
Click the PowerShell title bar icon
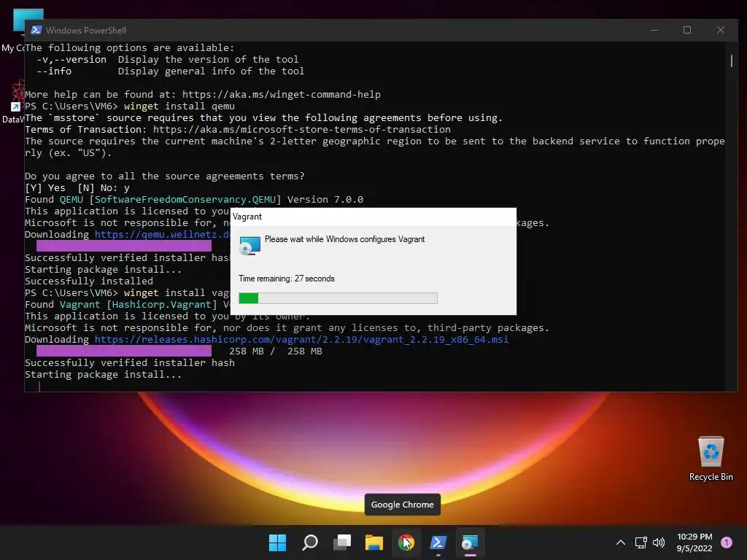pos(36,30)
